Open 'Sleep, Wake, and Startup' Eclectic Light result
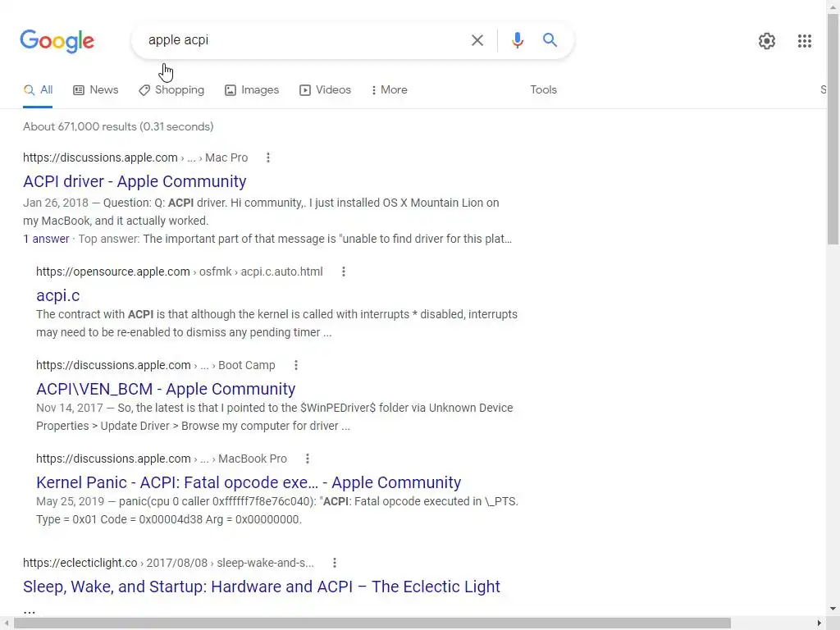The image size is (840, 630). pyautogui.click(x=262, y=587)
